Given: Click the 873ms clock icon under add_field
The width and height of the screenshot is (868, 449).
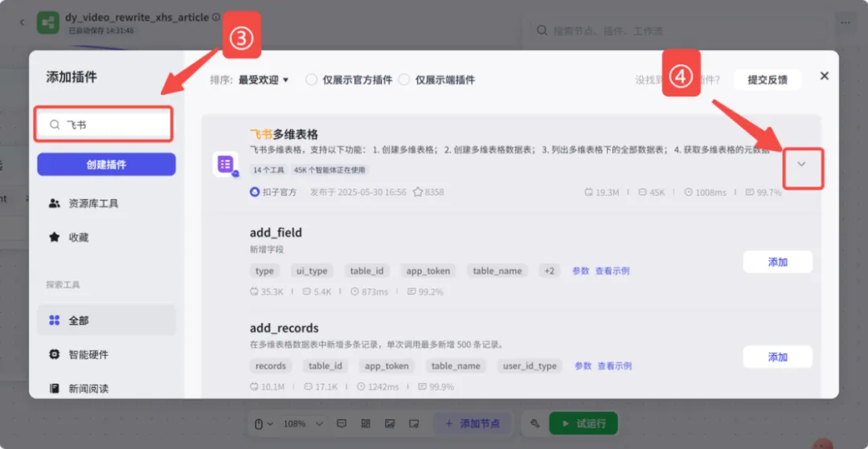Looking at the screenshot, I should (x=355, y=292).
